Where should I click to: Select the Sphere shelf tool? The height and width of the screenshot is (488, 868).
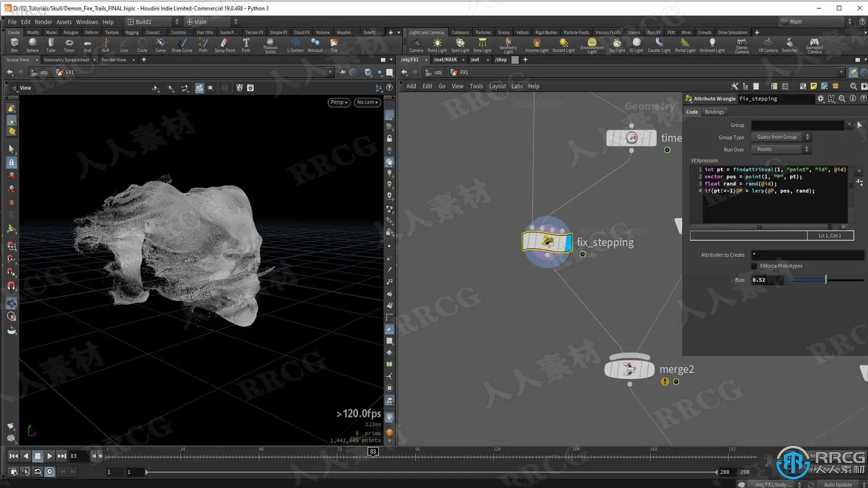(32, 45)
